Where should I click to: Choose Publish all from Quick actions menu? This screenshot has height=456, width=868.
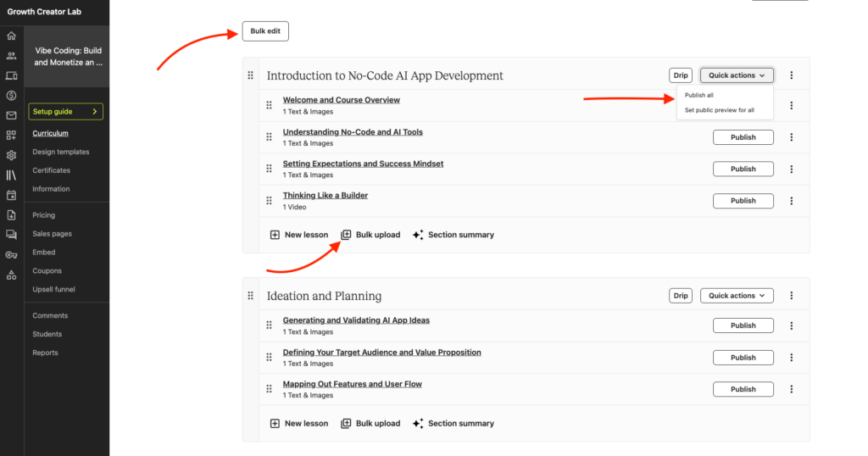698,95
